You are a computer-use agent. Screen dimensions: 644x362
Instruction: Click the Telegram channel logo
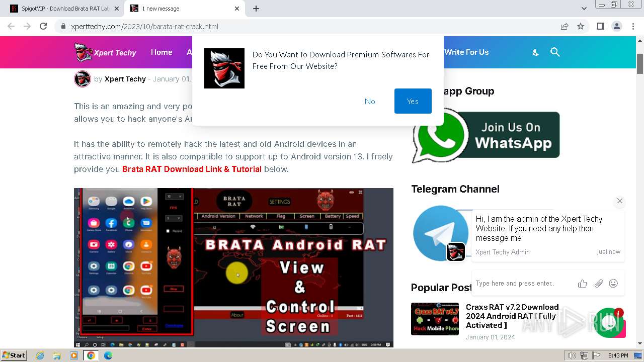click(x=440, y=233)
